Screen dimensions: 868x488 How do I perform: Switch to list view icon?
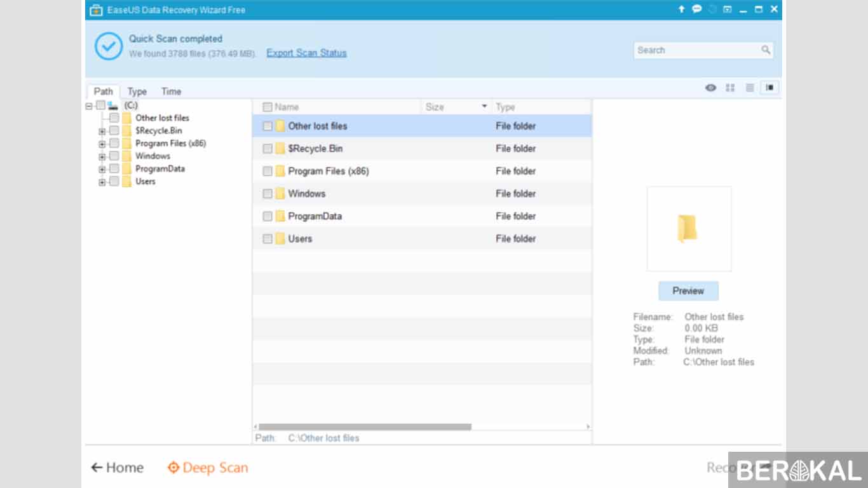pyautogui.click(x=750, y=88)
